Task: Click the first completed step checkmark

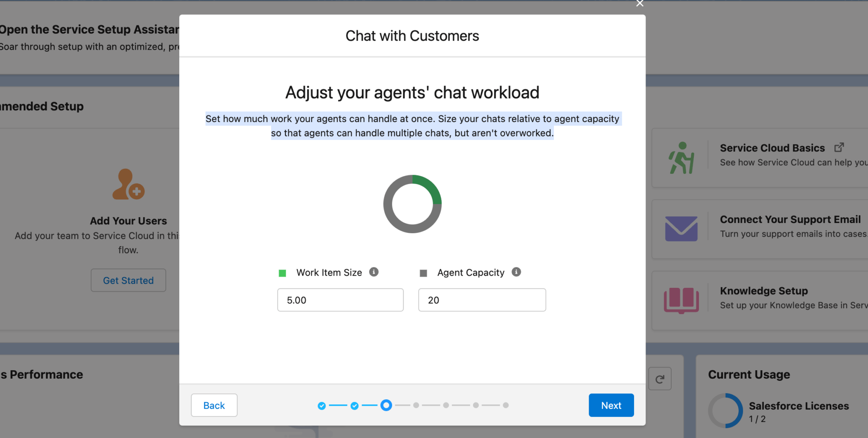Action: point(322,405)
